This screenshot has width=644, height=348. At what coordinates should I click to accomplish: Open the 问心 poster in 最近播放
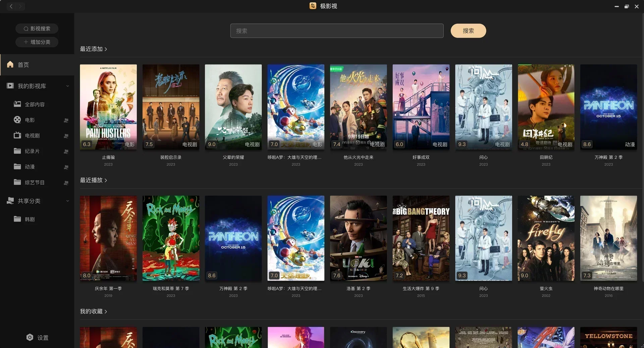click(484, 238)
